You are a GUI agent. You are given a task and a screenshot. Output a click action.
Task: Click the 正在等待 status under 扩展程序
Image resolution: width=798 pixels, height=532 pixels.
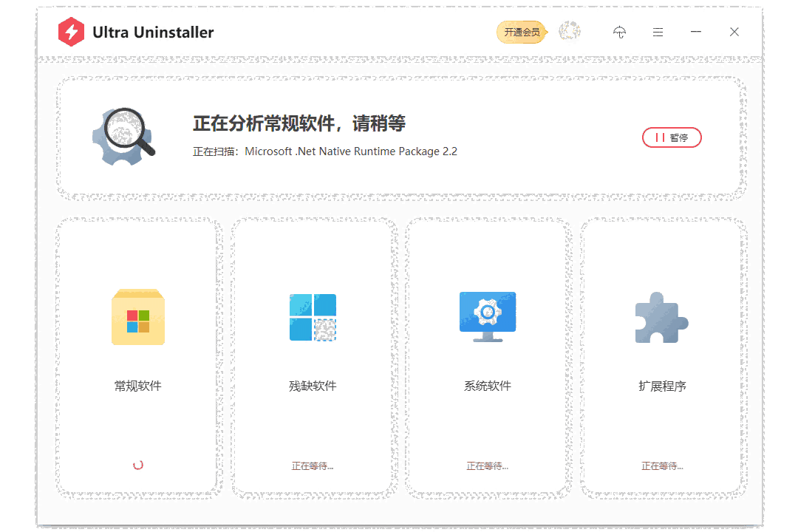pyautogui.click(x=661, y=465)
